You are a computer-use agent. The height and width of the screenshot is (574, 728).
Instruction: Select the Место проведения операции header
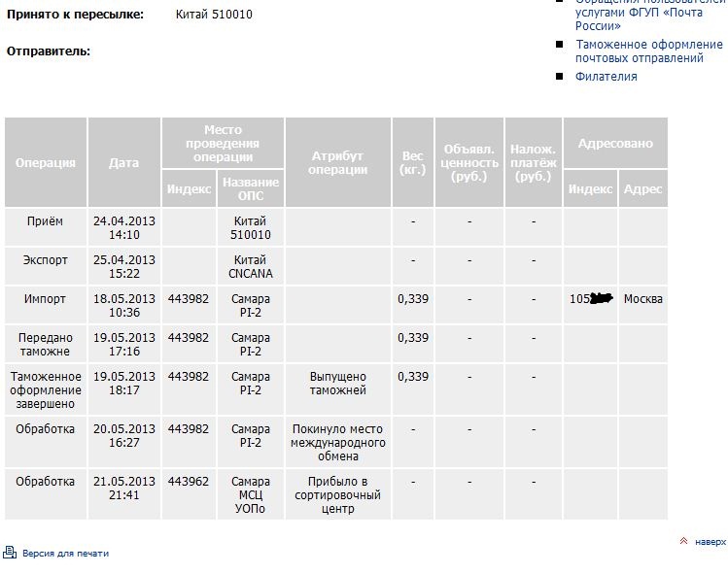(x=223, y=143)
